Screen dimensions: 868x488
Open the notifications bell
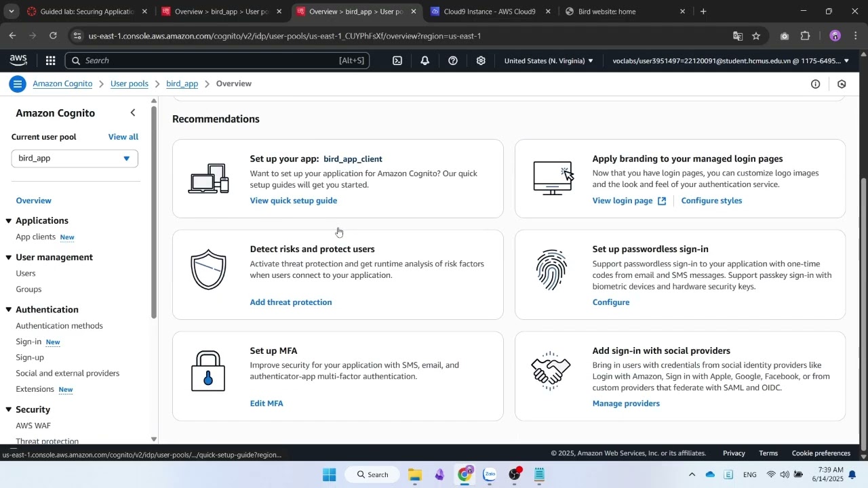pos(425,60)
